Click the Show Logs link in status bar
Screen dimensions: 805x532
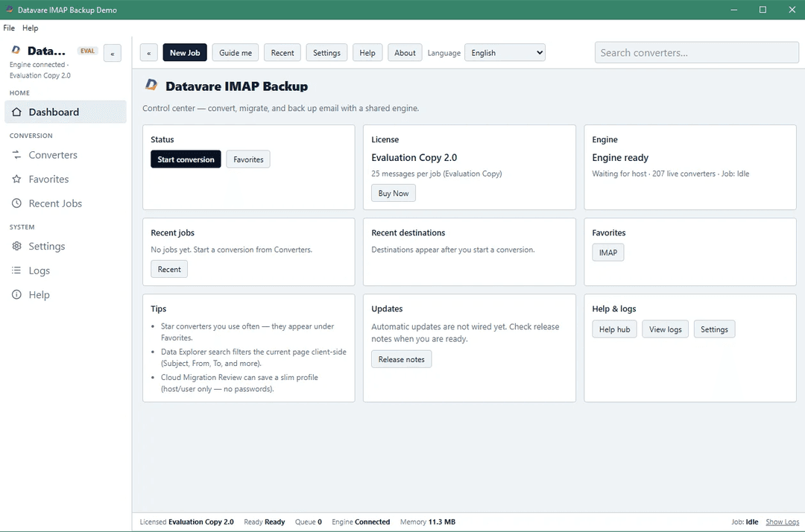(783, 522)
